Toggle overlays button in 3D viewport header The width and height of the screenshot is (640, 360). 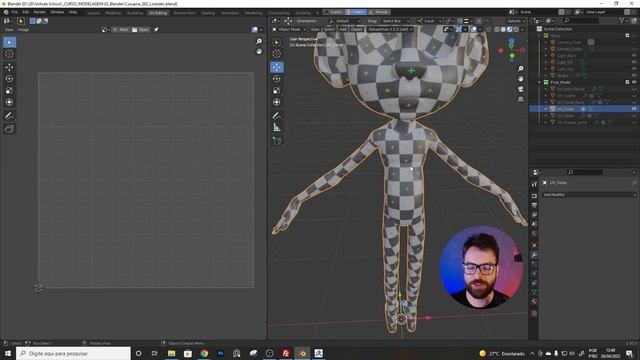coord(473,29)
